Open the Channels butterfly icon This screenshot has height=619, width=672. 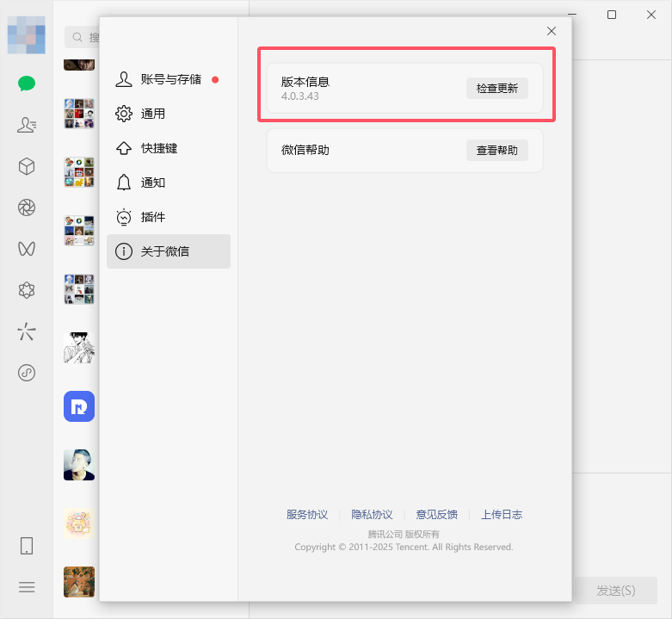pos(27,249)
